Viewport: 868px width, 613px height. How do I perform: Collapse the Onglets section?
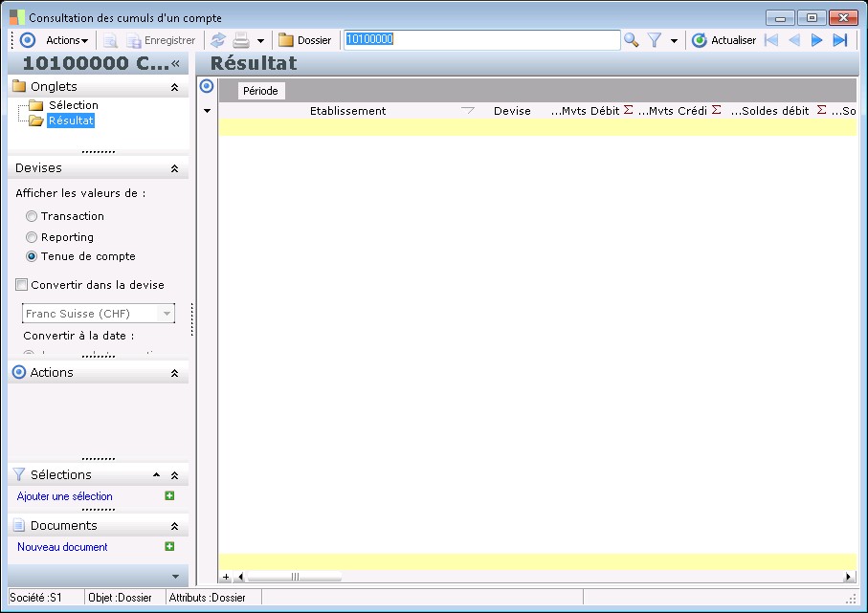[x=174, y=87]
